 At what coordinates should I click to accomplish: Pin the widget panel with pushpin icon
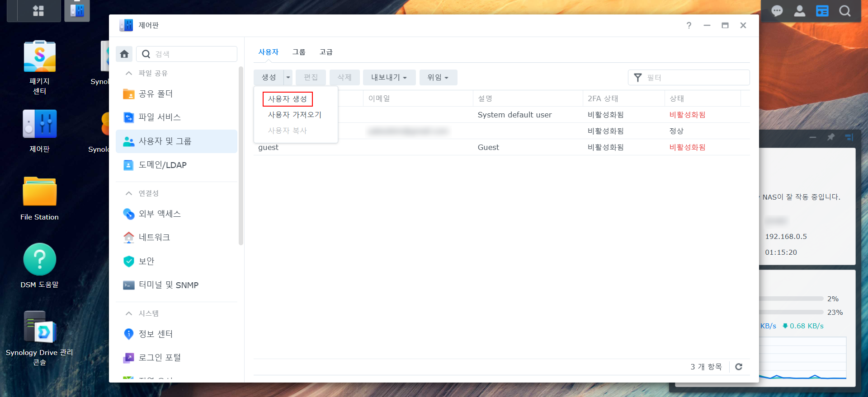click(831, 137)
